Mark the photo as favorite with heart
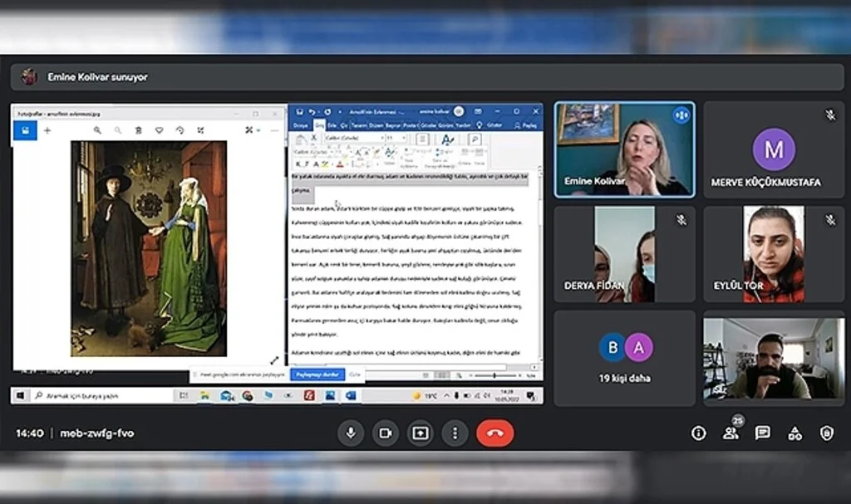 click(159, 130)
